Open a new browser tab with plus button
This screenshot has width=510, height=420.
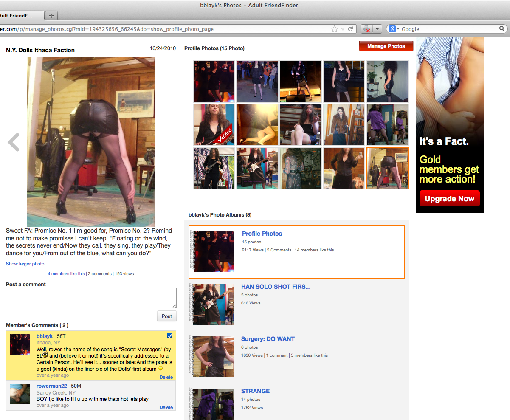click(x=51, y=16)
